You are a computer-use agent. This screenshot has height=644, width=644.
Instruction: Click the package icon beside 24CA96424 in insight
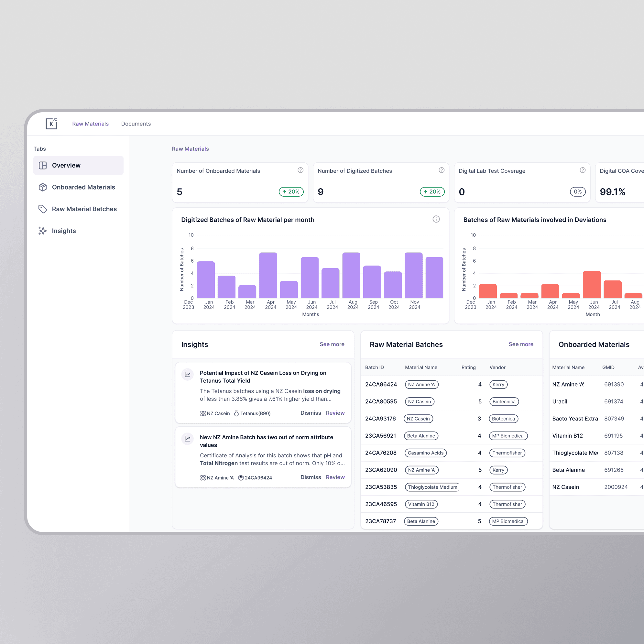pyautogui.click(x=241, y=477)
